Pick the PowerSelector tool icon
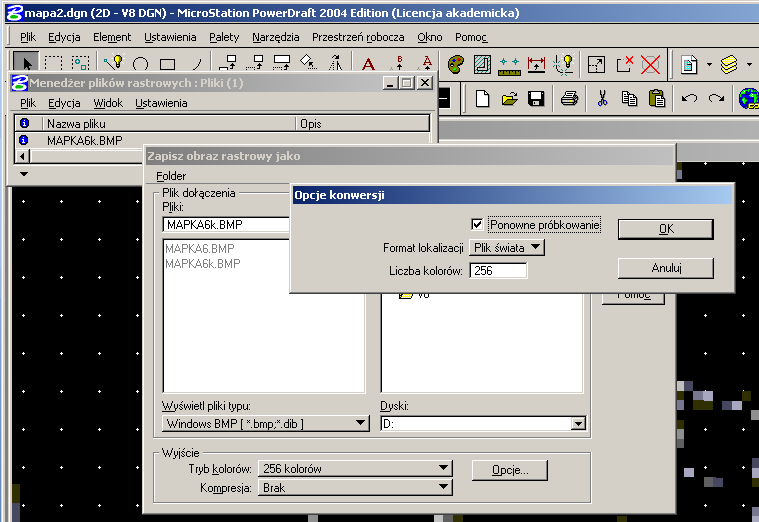 coord(80,63)
